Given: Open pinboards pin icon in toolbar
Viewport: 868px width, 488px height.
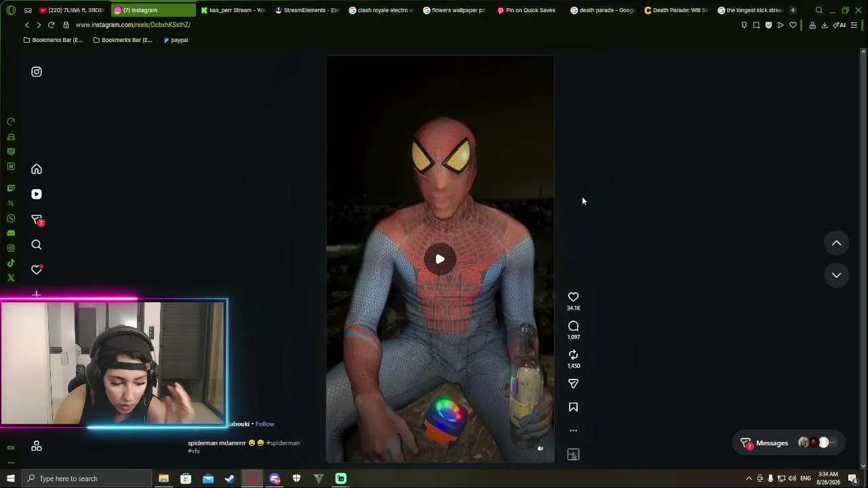Looking at the screenshot, I should [x=744, y=25].
